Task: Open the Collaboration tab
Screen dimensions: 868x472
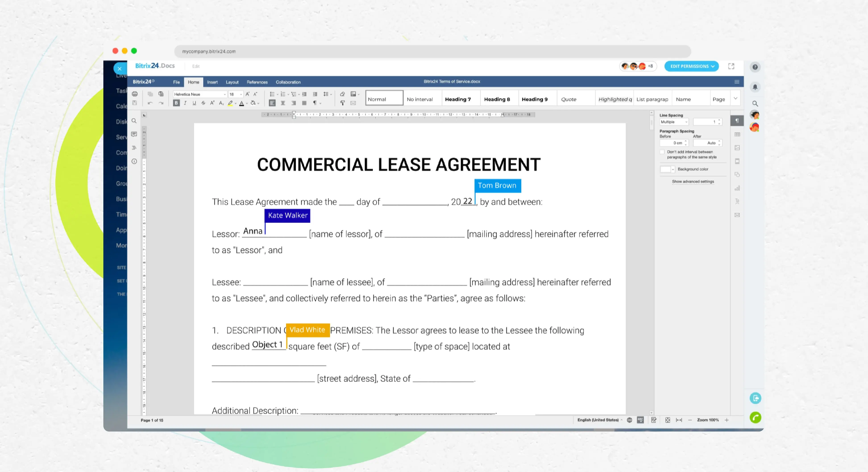Action: pos(288,82)
